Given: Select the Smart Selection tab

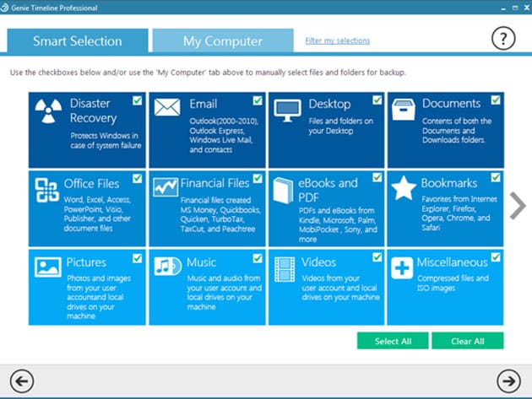Looking at the screenshot, I should click(x=78, y=40).
